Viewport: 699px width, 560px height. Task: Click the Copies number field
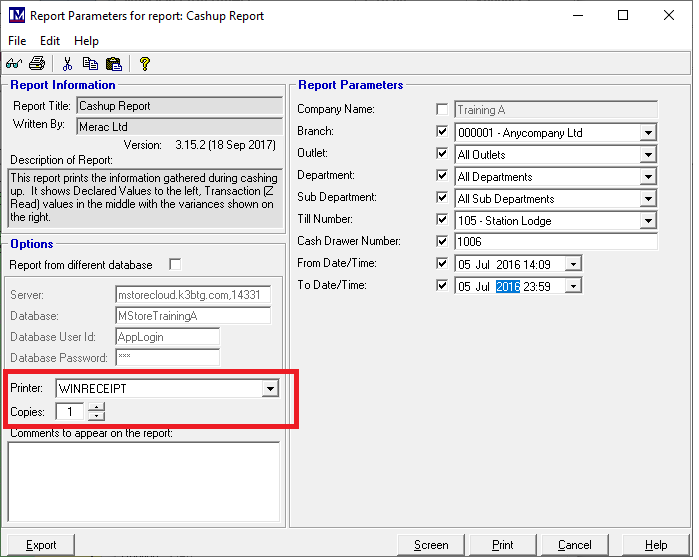(70, 412)
